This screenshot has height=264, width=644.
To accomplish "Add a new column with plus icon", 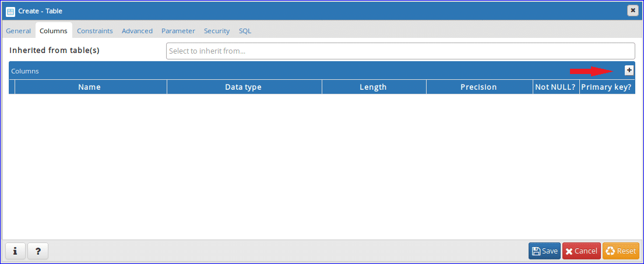I will (x=629, y=70).
